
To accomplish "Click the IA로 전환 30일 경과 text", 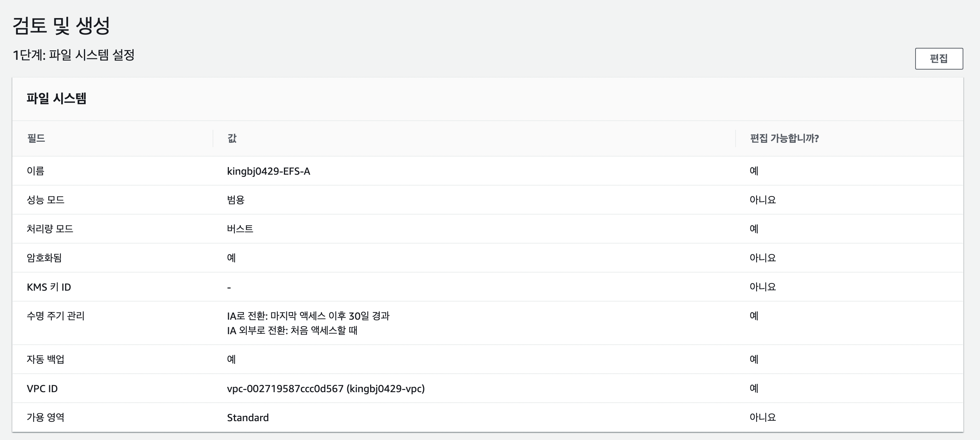I will (308, 316).
